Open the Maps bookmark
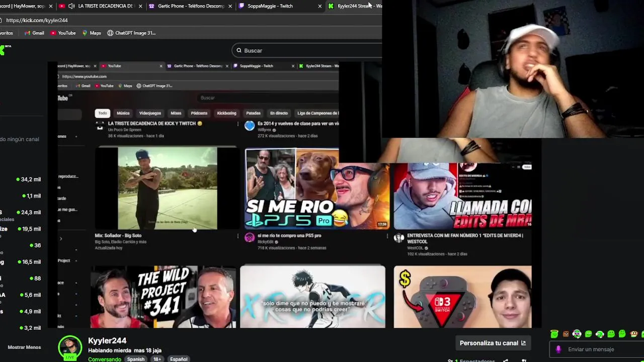 (92, 33)
